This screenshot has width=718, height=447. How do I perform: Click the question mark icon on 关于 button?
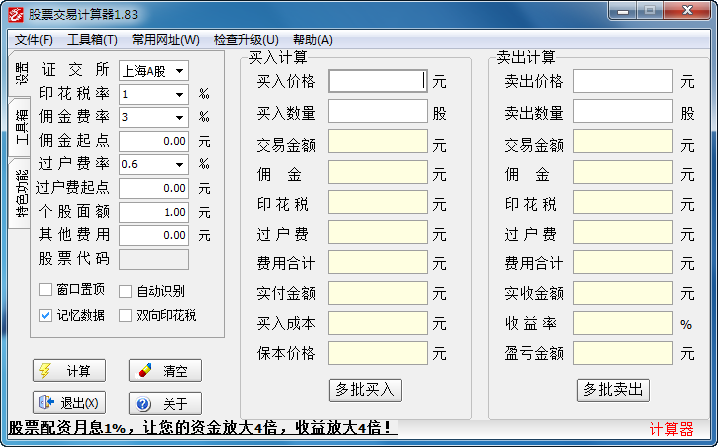pyautogui.click(x=143, y=403)
